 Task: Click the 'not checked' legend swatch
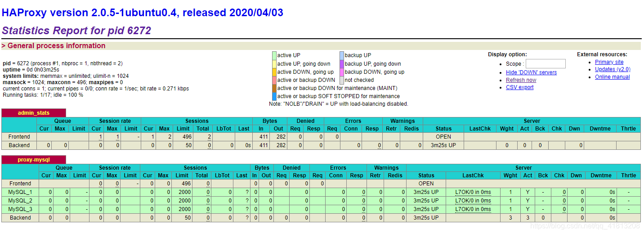click(342, 80)
